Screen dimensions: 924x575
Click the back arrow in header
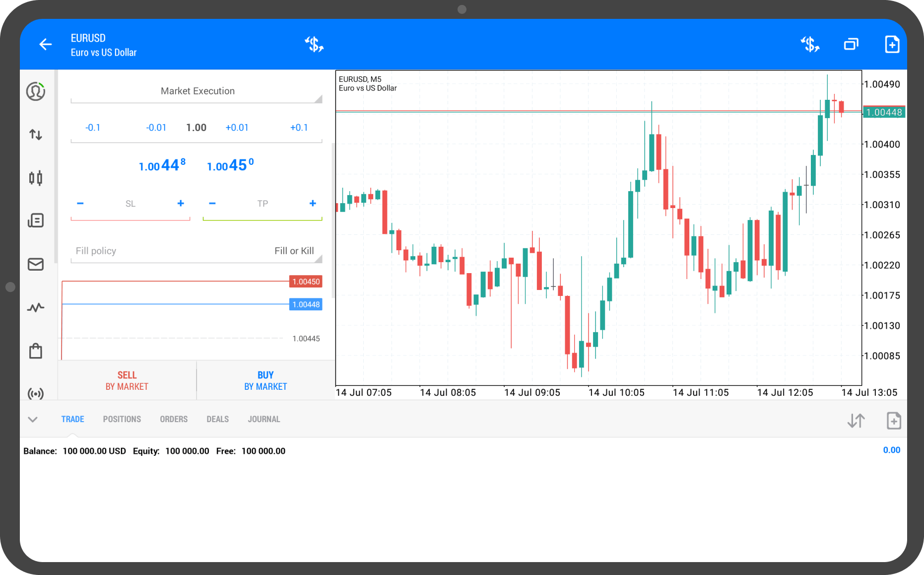coord(46,45)
